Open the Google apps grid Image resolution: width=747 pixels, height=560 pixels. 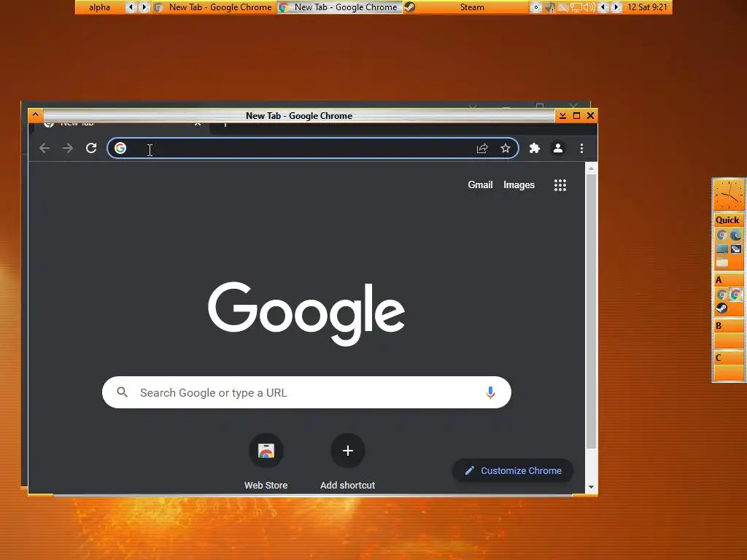[560, 185]
